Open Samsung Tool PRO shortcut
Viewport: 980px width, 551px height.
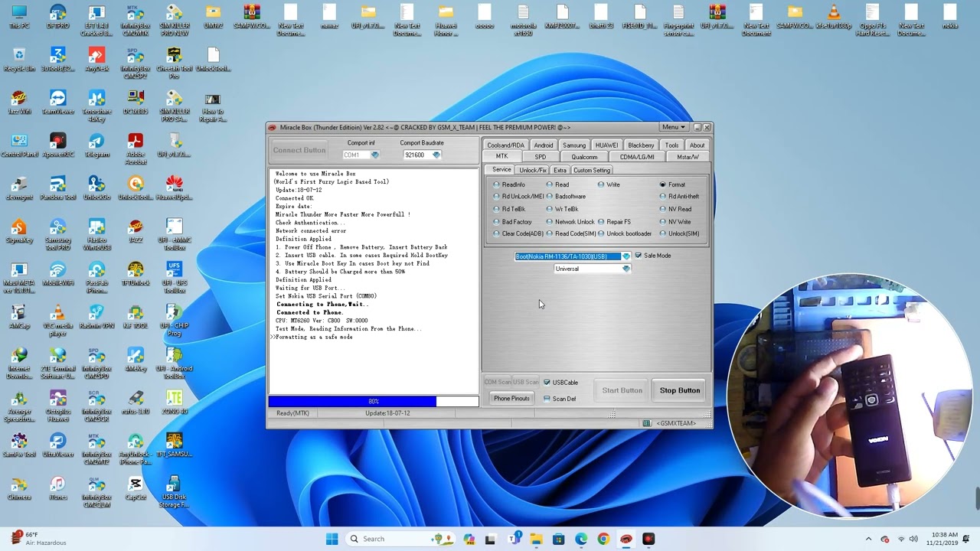coord(57,234)
